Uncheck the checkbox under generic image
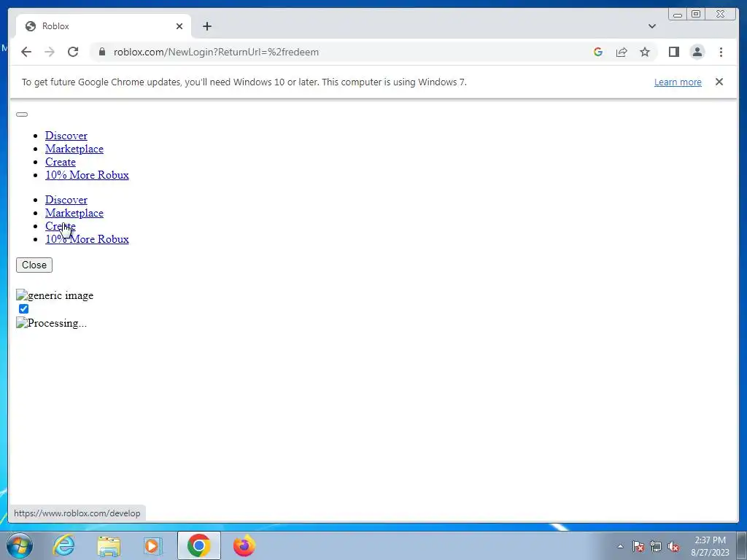 pyautogui.click(x=23, y=309)
